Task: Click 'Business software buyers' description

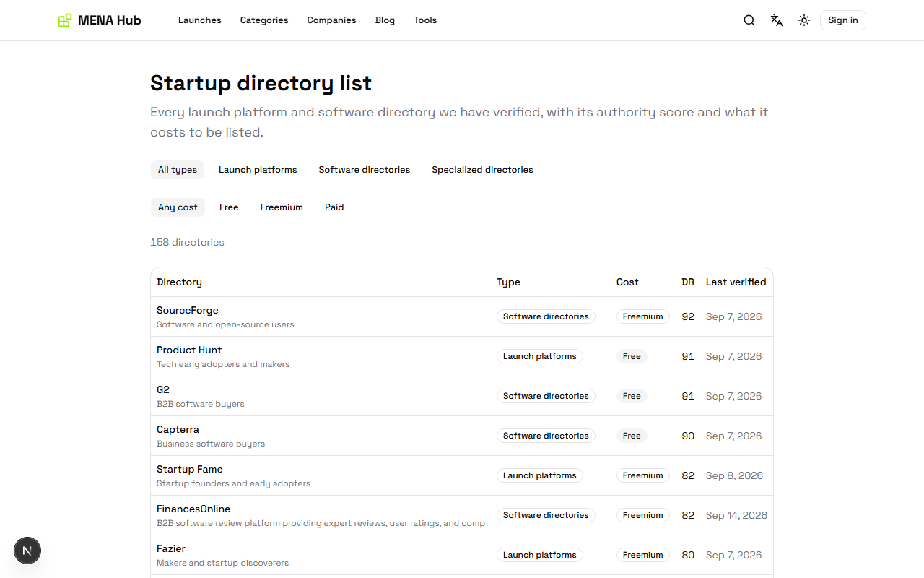Action: coord(211,444)
